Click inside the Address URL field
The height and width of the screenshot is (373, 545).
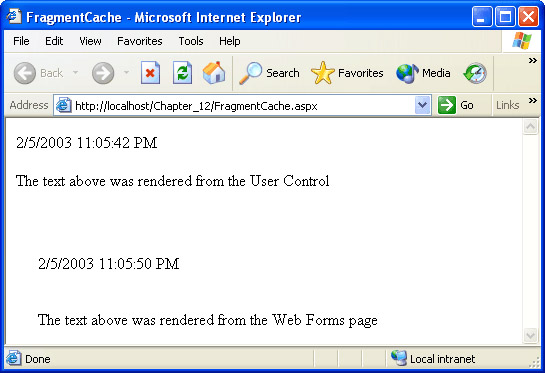tap(242, 105)
